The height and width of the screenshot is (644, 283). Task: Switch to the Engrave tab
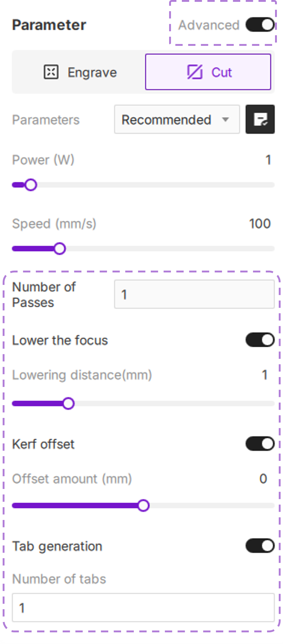point(80,72)
